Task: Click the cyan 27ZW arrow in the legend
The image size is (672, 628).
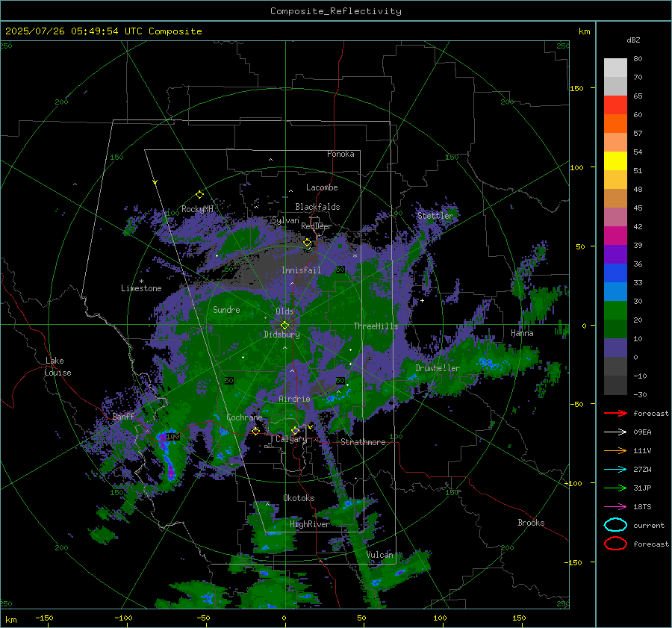Action: click(615, 470)
